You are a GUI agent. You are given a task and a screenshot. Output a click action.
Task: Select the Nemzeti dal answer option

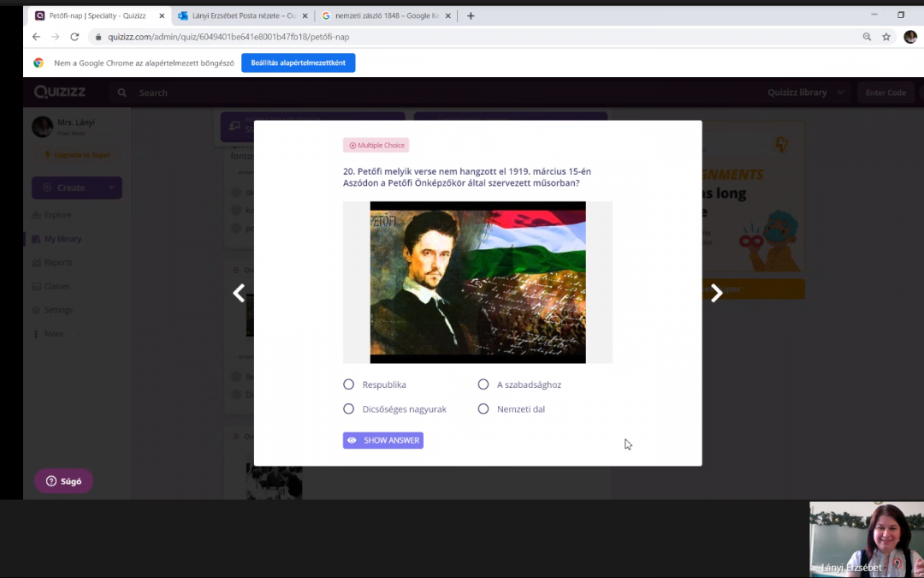512,408
